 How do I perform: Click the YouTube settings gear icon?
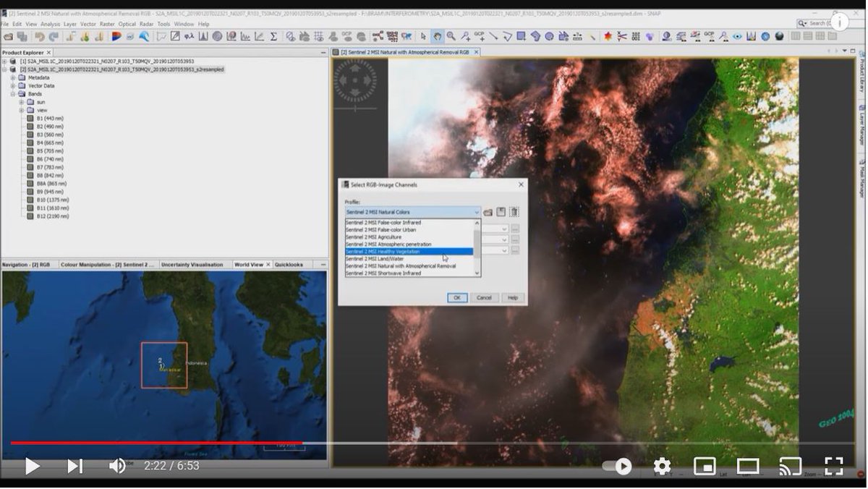662,466
